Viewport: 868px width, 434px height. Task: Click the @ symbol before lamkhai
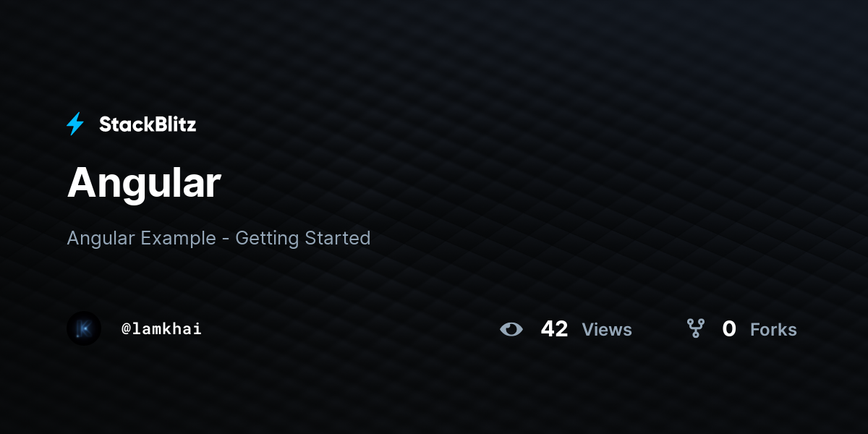pyautogui.click(x=126, y=329)
